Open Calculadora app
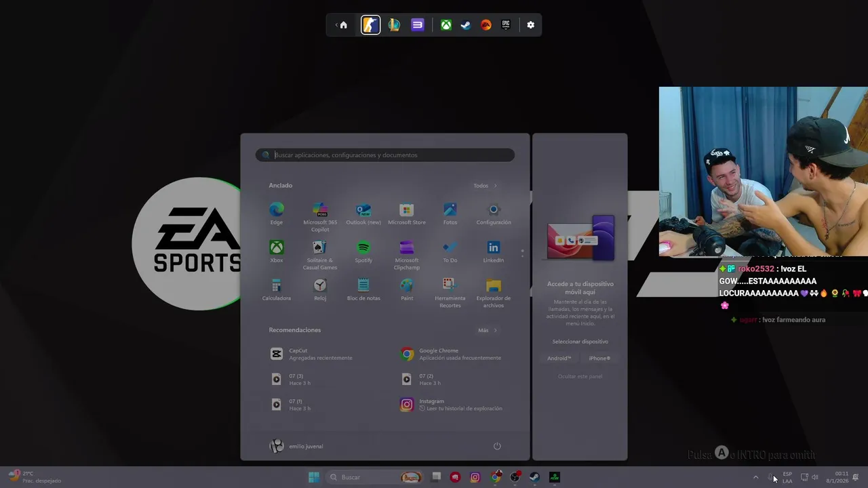The width and height of the screenshot is (868, 488). coord(277,289)
